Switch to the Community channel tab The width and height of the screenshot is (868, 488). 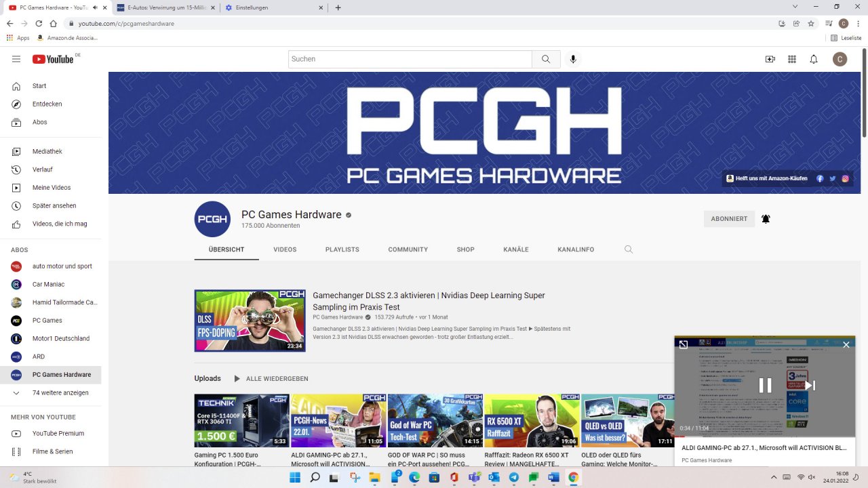click(408, 249)
